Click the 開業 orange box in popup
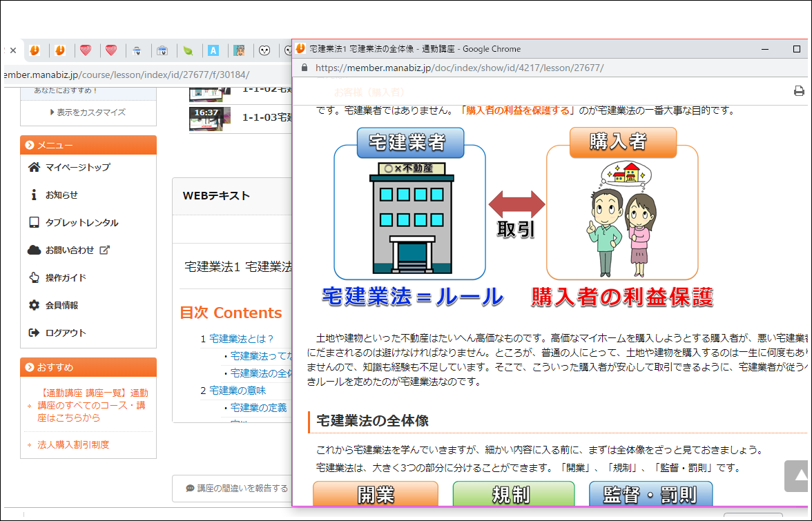This screenshot has height=521, width=812. coord(376,493)
